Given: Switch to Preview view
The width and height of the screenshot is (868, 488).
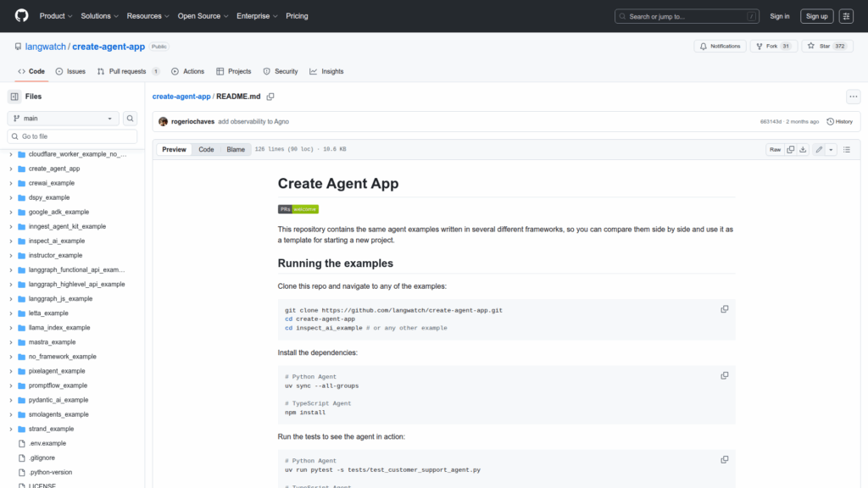Looking at the screenshot, I should click(x=174, y=149).
